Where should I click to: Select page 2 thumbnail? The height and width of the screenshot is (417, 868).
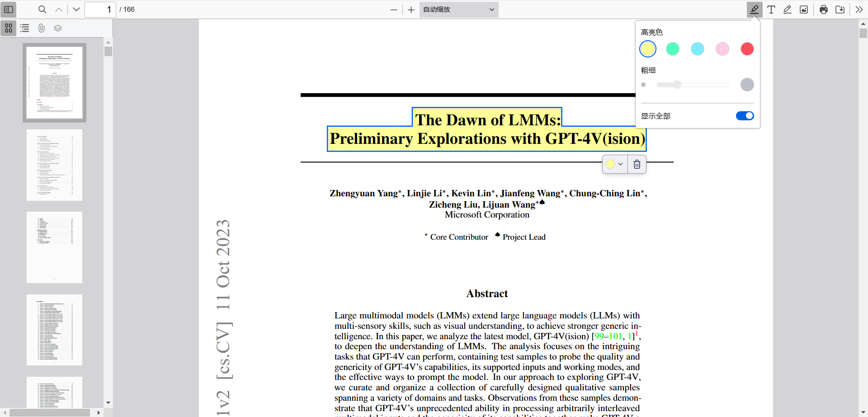54,165
